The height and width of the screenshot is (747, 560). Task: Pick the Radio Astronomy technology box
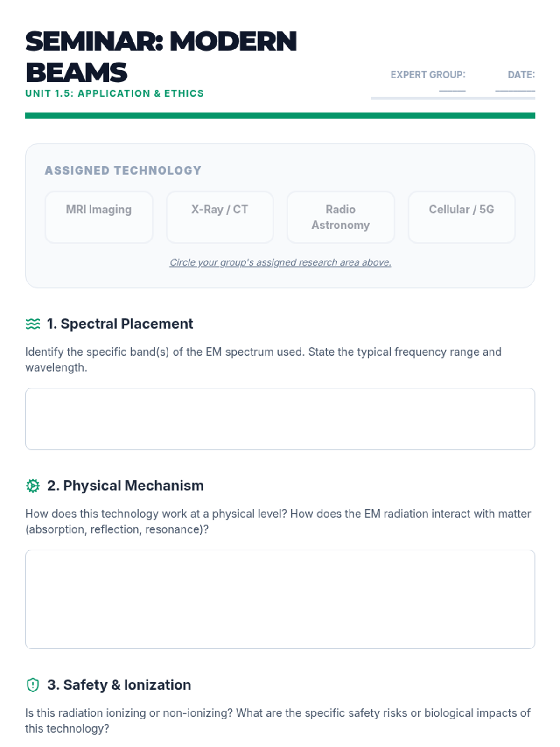click(341, 217)
